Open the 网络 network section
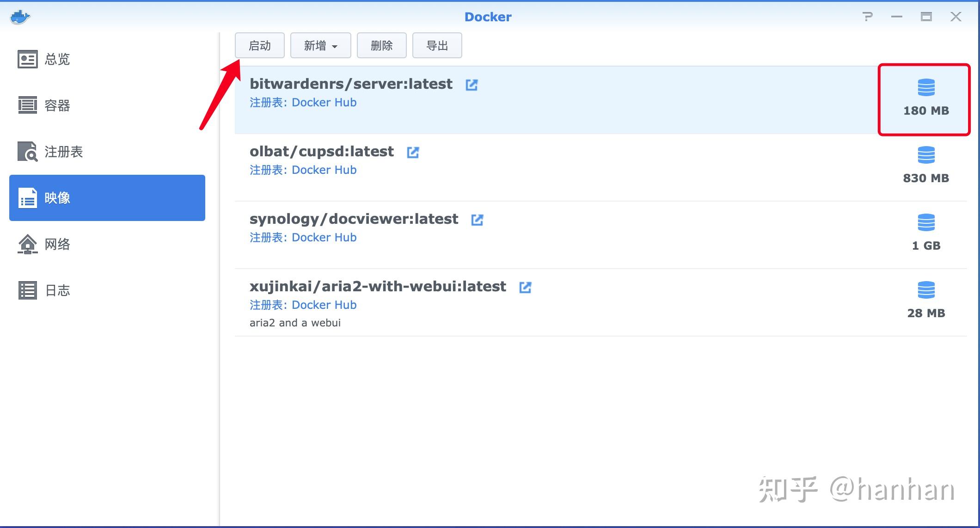Viewport: 980px width, 528px height. pos(107,244)
